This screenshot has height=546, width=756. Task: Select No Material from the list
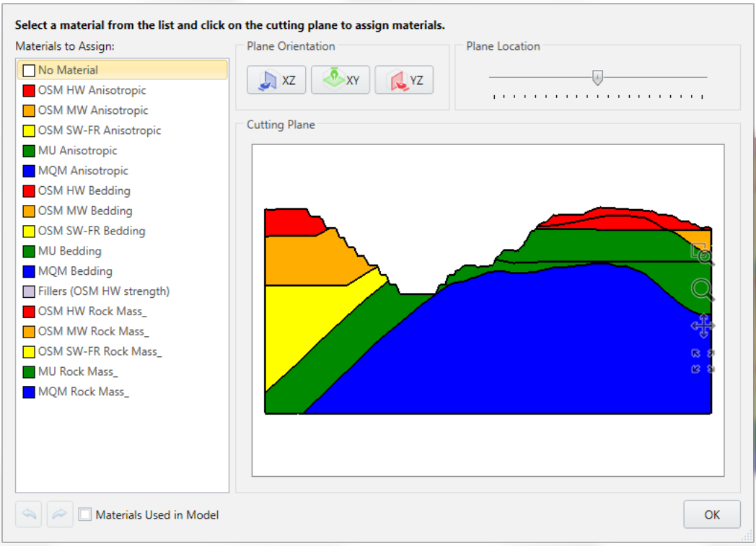[x=68, y=70]
